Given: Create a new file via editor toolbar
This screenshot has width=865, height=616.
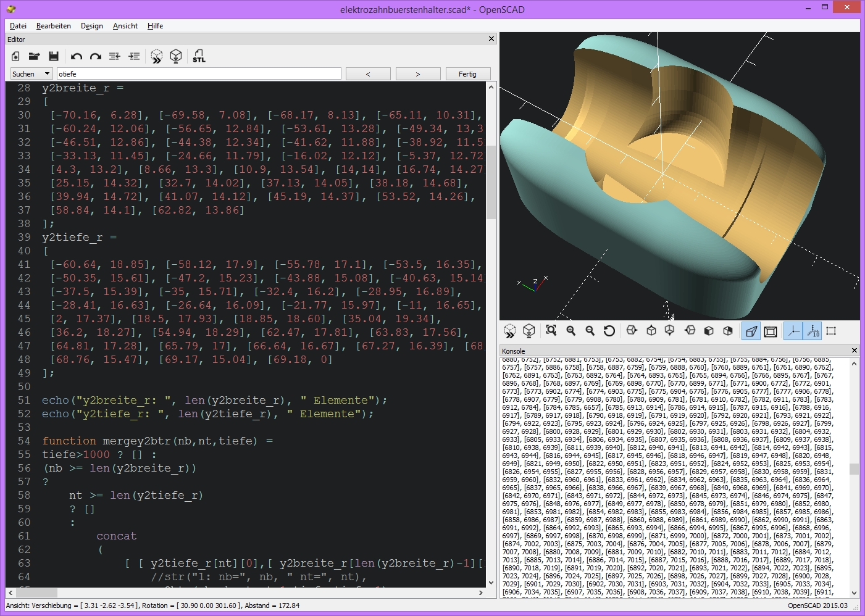Looking at the screenshot, I should click(15, 56).
